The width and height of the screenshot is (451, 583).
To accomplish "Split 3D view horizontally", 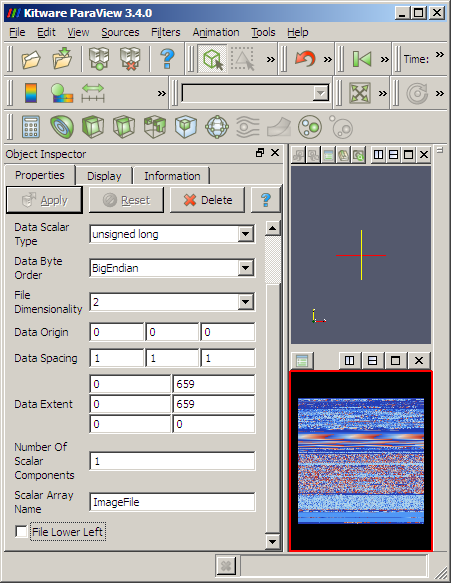I will (x=378, y=154).
